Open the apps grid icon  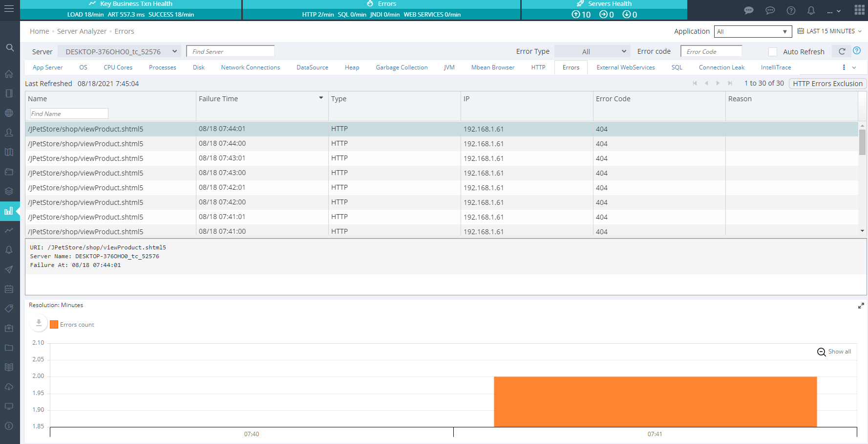click(859, 10)
